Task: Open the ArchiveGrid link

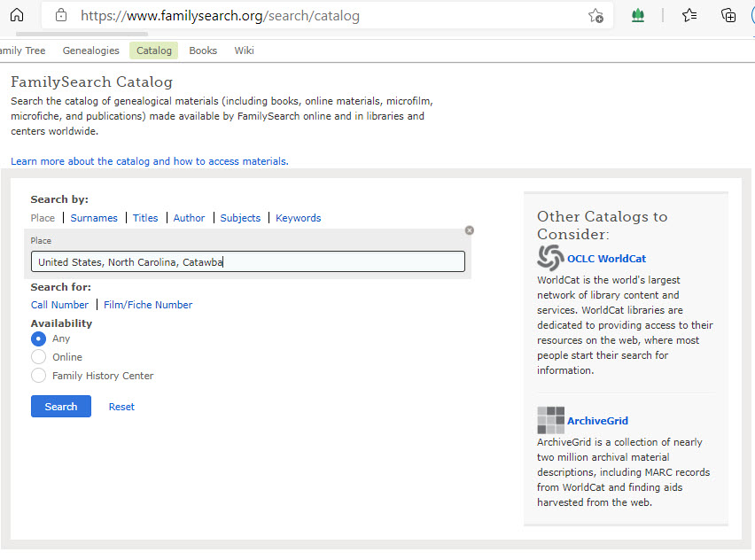Action: point(597,421)
